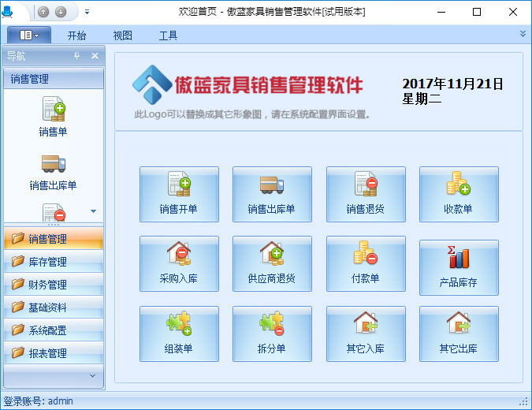Open the 付款单 payment tile
The width and height of the screenshot is (532, 410).
pyautogui.click(x=365, y=263)
